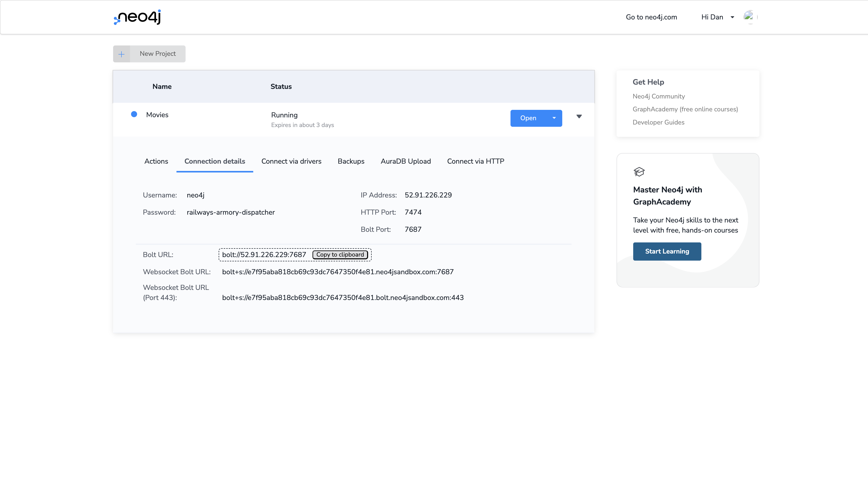The width and height of the screenshot is (868, 501).
Task: Copy the Bolt URL to clipboard
Action: tap(340, 255)
